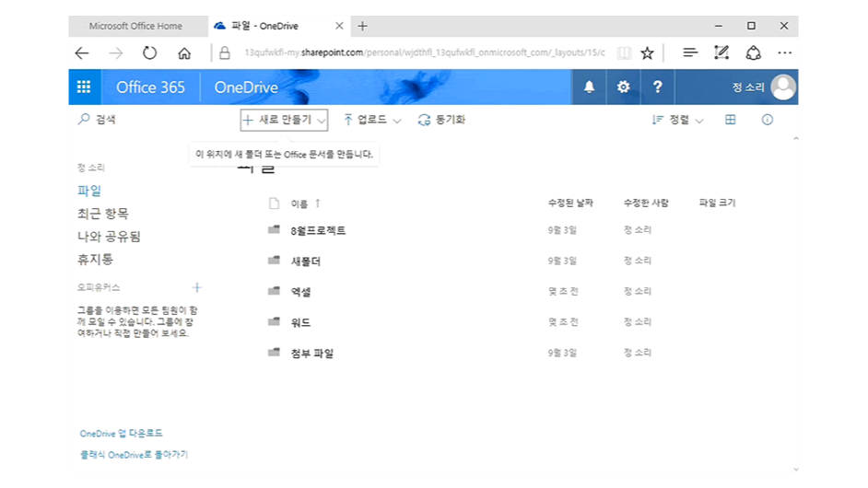Click OneDrive 앱 다운로드 link
Image resolution: width=868 pixels, height=488 pixels.
122,434
